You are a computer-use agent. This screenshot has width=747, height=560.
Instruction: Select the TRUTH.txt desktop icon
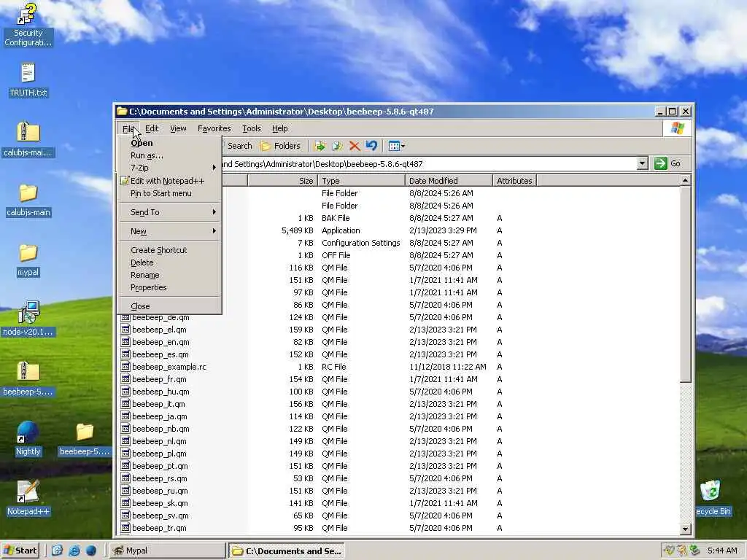28,80
